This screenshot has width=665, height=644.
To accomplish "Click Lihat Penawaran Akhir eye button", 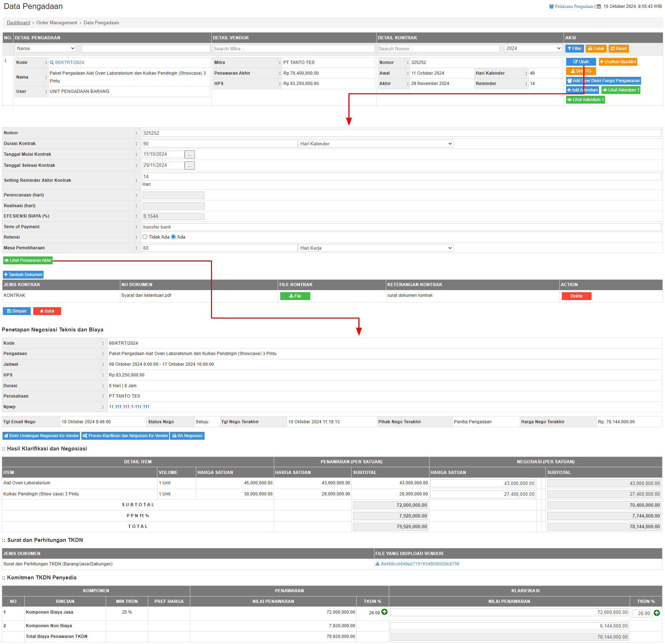I will [x=28, y=260].
